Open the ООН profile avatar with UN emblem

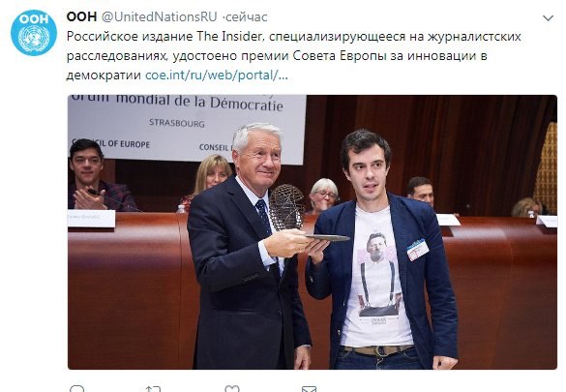click(34, 33)
